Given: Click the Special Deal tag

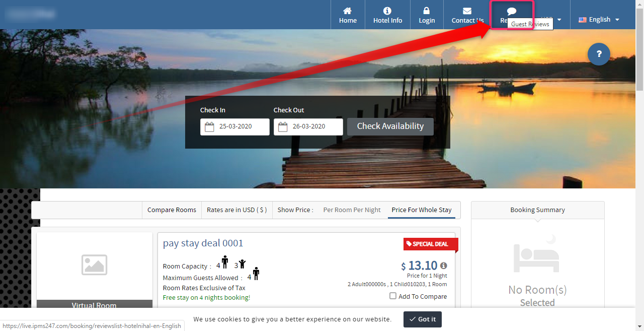Looking at the screenshot, I should tap(431, 244).
